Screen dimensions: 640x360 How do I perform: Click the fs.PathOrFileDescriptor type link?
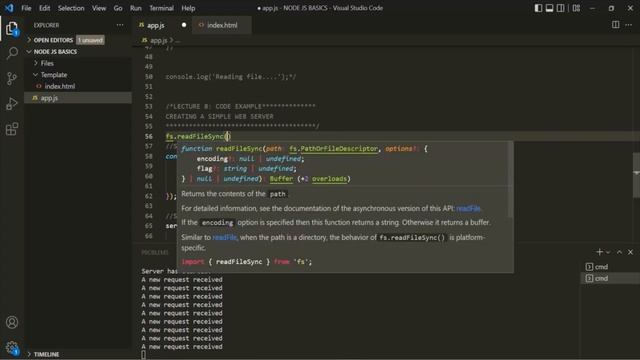[333, 149]
